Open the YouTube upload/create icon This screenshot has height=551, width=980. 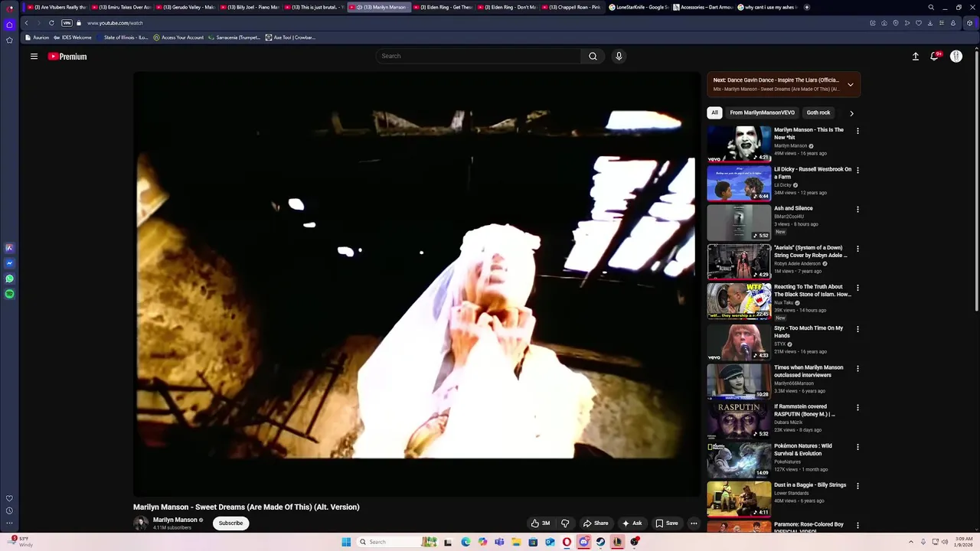[x=915, y=56]
